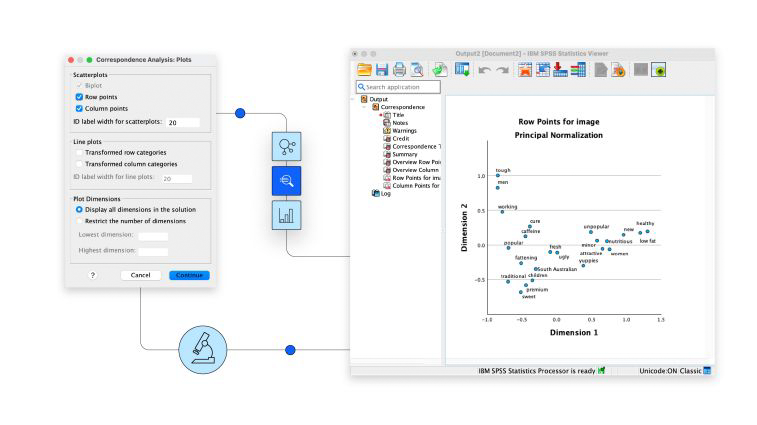Select Title item in outline tree
757x425 pixels.
[x=398, y=115]
